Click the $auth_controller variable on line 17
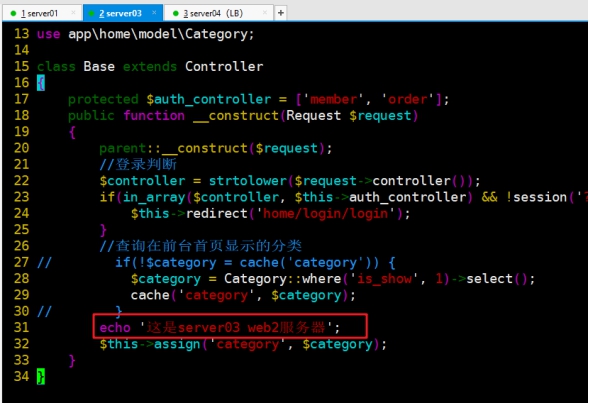 (x=208, y=99)
